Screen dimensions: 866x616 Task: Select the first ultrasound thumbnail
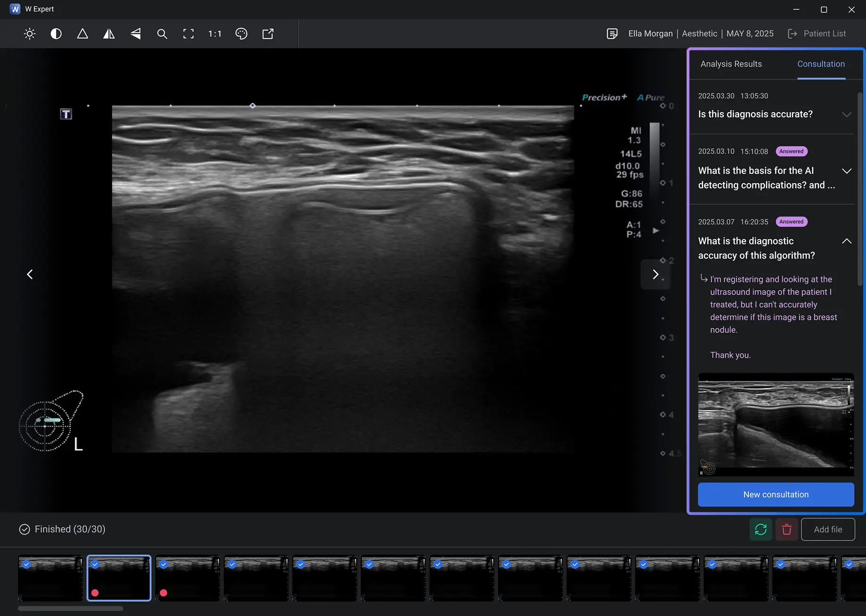pos(50,578)
